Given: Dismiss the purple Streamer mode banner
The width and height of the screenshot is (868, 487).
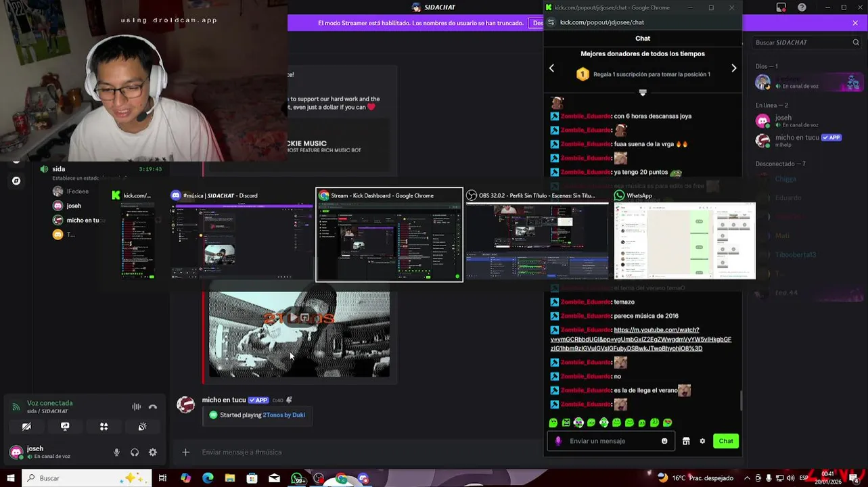Looking at the screenshot, I should 855,23.
